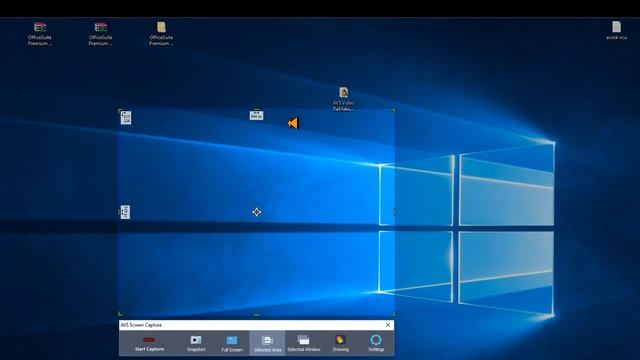Open the Drawing tool
Image resolution: width=640 pixels, height=360 pixels.
coord(340,343)
